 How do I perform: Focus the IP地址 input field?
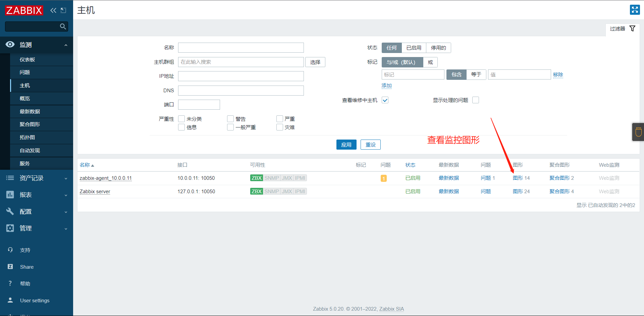[241, 76]
